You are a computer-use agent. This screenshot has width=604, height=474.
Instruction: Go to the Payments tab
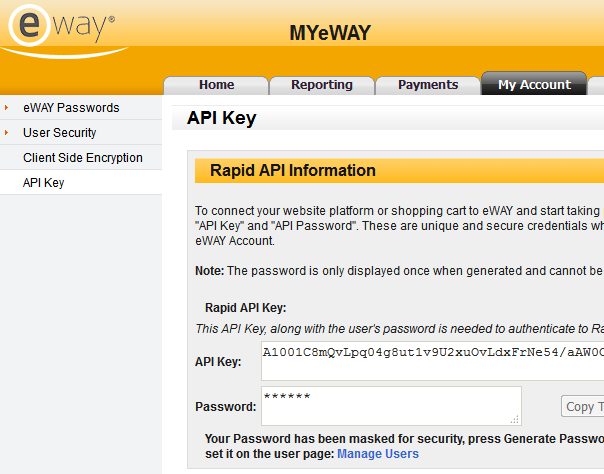[428, 85]
